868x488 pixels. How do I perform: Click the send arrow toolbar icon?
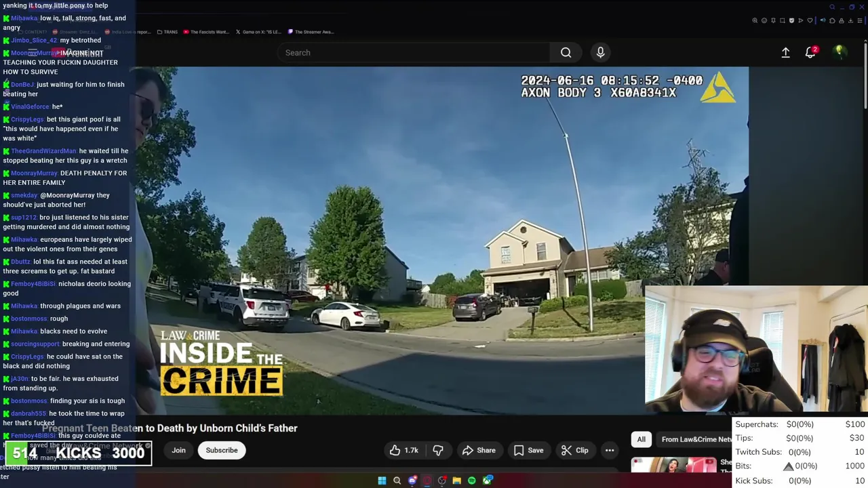point(801,20)
